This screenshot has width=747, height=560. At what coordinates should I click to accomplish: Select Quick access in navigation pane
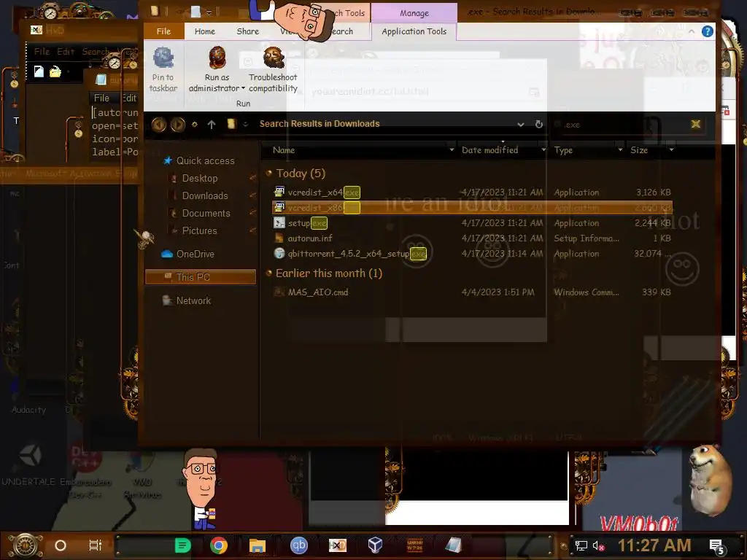(205, 161)
